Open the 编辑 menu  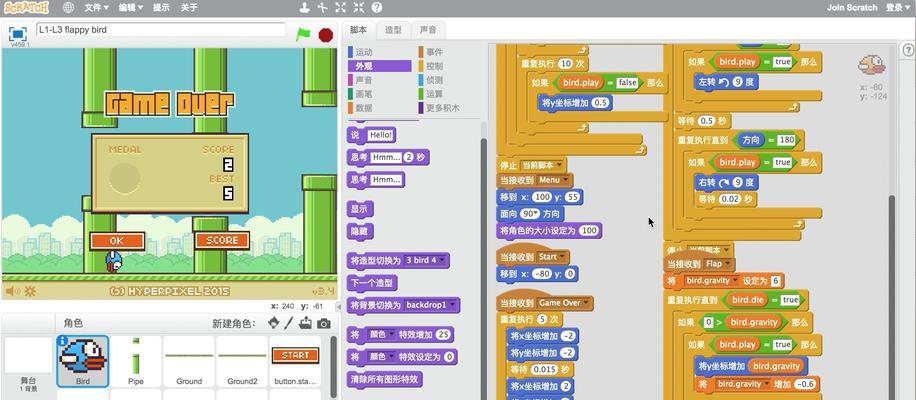[131, 8]
